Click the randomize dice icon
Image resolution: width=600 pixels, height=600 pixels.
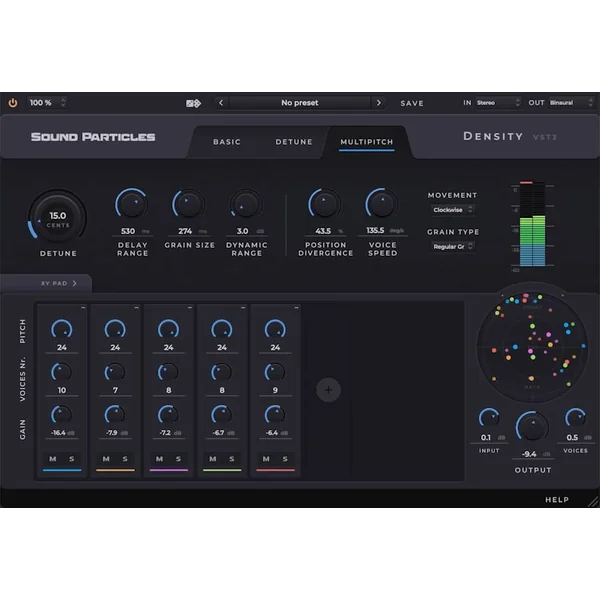(x=193, y=103)
